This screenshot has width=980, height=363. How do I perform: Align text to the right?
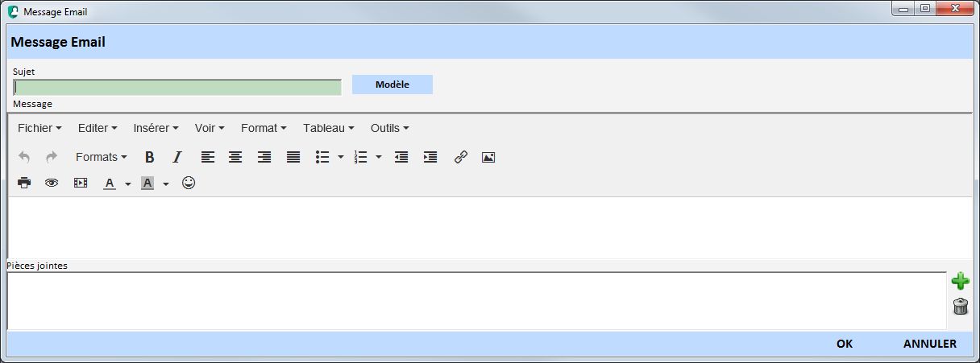[x=264, y=157]
